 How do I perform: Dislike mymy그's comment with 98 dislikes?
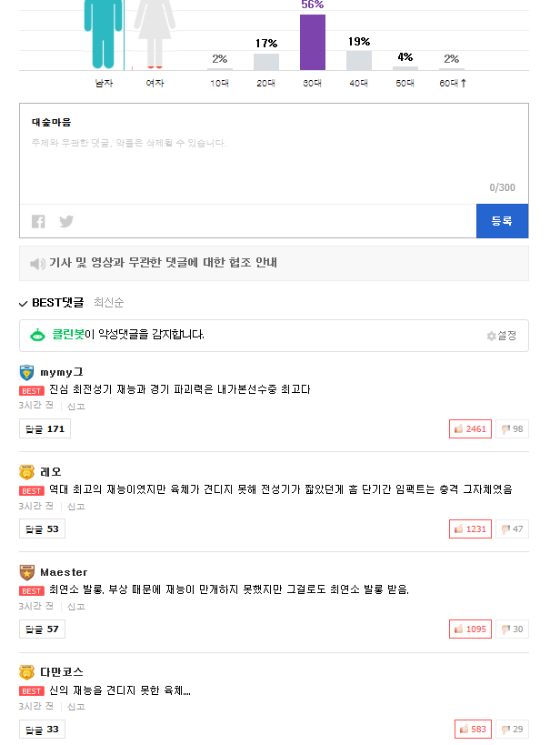click(513, 429)
